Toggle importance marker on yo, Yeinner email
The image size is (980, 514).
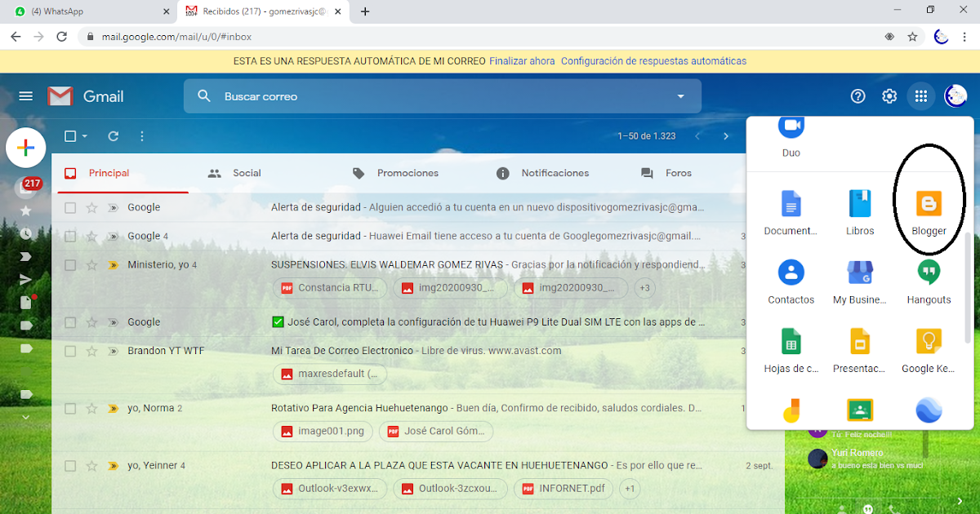point(114,466)
